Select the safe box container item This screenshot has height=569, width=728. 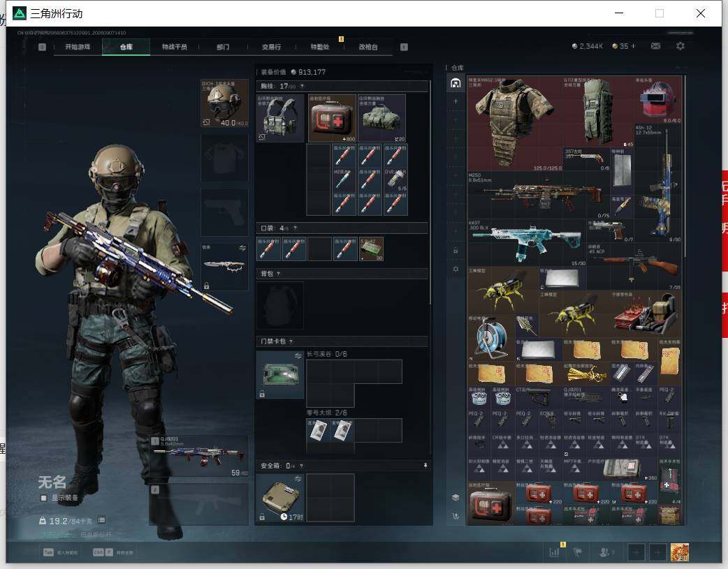pos(280,498)
